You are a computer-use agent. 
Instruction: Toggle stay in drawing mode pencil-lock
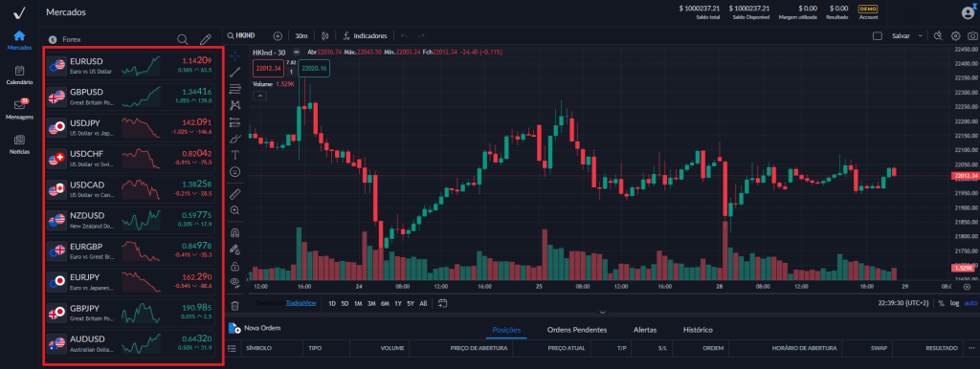[235, 250]
